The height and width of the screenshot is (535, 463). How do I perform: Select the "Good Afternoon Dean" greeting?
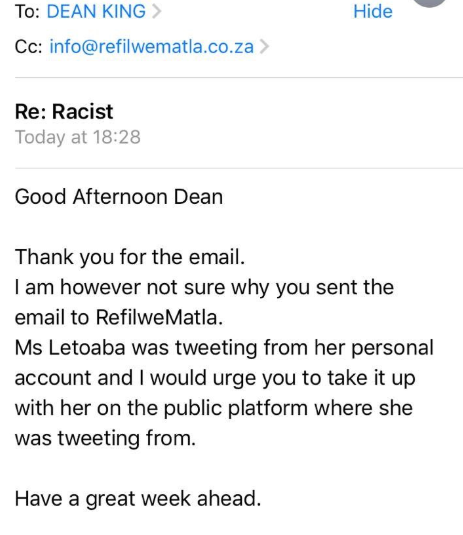119,197
